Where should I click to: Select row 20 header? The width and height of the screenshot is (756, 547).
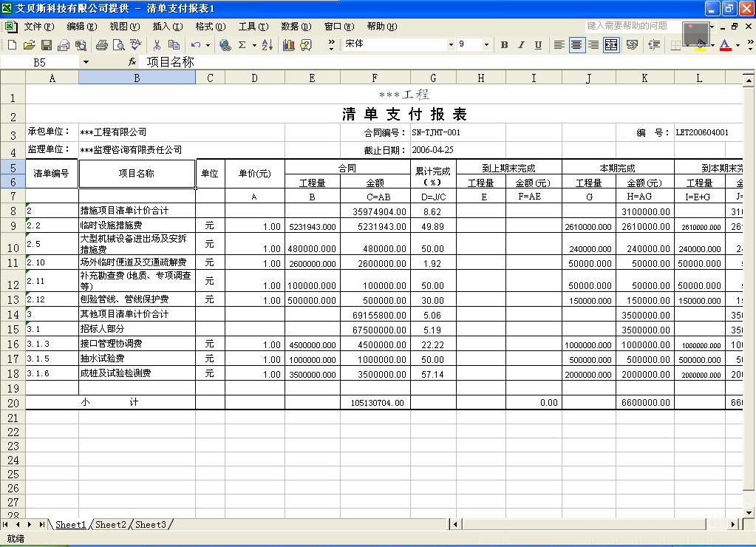pos(13,403)
